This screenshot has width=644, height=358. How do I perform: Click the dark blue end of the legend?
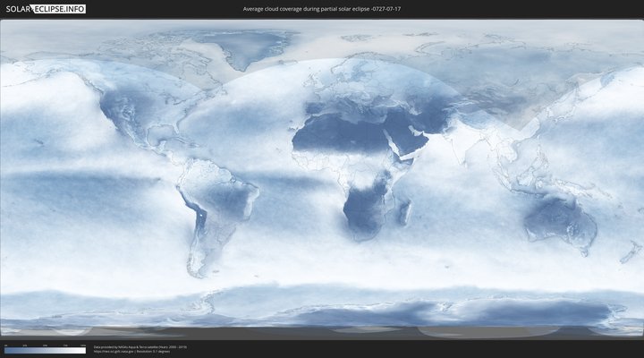click(7, 351)
